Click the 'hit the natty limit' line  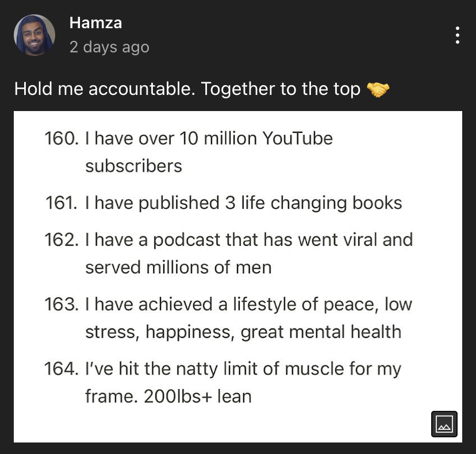tap(243, 369)
